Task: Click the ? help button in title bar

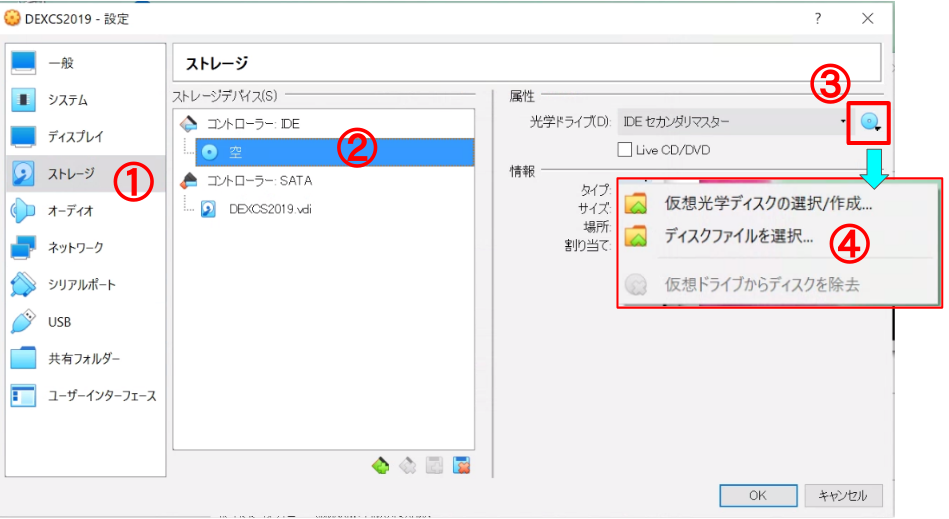Action: pyautogui.click(x=818, y=18)
